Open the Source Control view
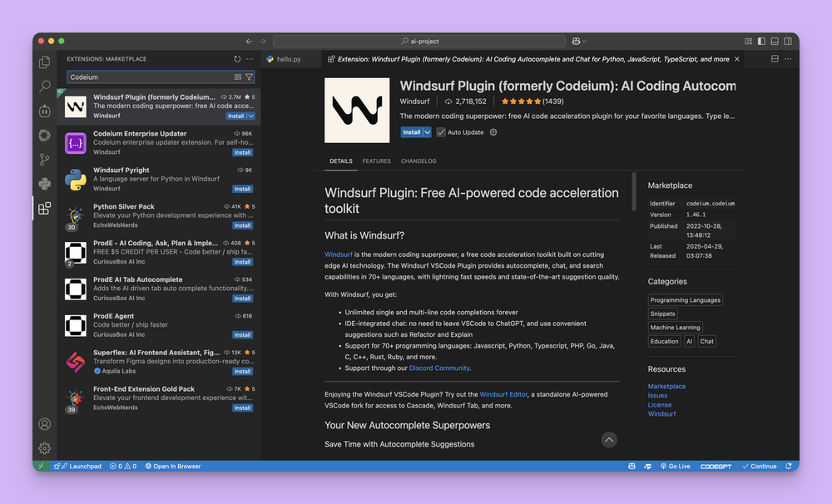 coord(44,158)
